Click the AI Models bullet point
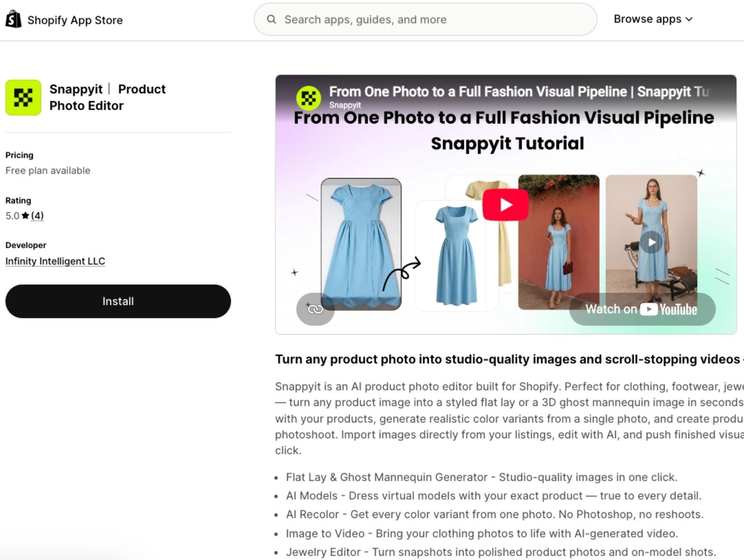Viewport: 744px width, 560px height. coord(494,496)
